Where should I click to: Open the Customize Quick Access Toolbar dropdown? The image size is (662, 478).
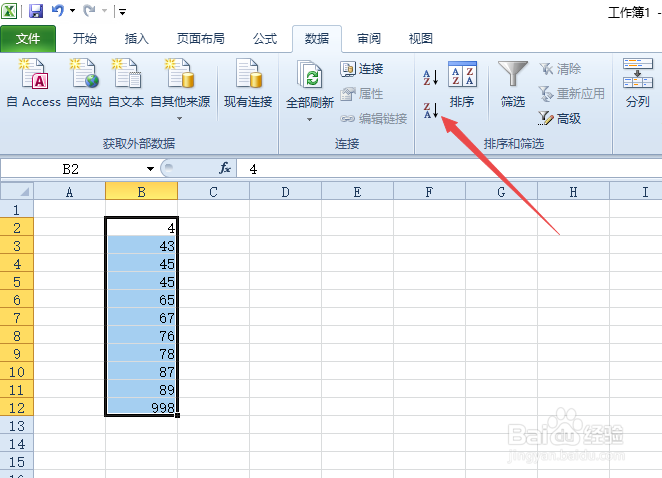pyautogui.click(x=122, y=11)
